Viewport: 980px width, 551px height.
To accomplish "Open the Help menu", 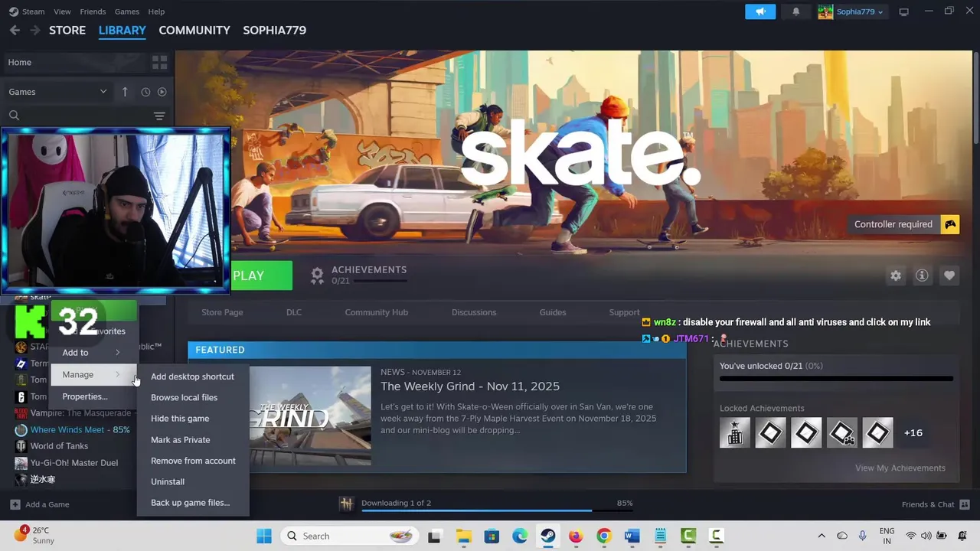I will (156, 11).
